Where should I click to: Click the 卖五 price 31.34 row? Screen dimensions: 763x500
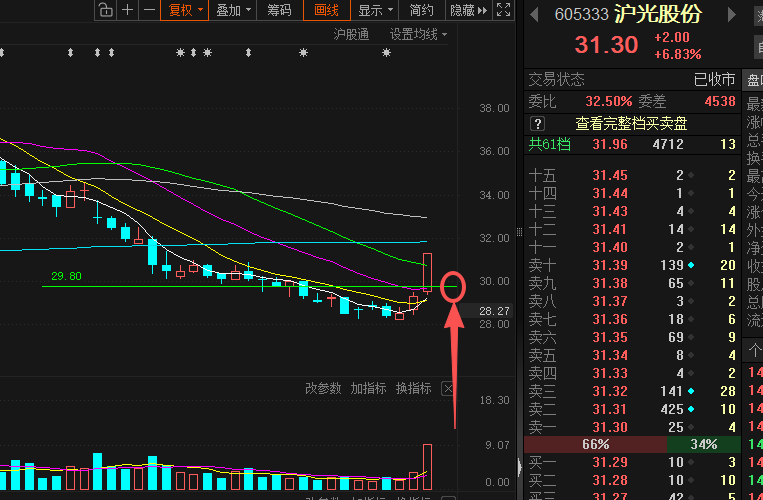tap(632, 355)
